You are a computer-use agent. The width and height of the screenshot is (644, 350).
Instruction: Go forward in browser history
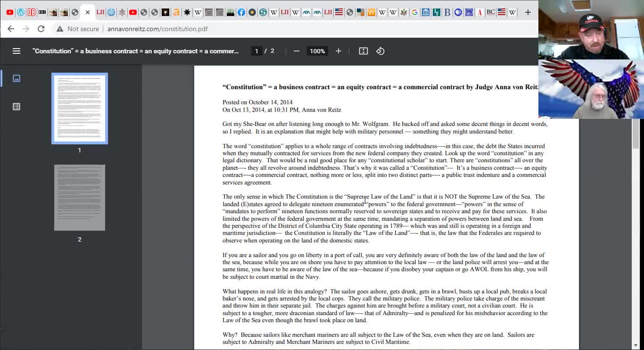tap(26, 29)
